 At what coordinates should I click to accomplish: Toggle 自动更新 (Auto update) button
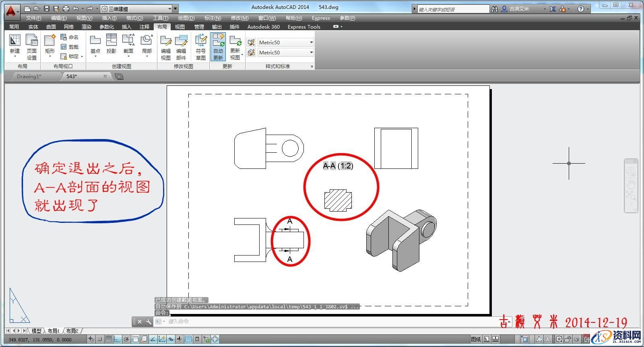(218, 47)
